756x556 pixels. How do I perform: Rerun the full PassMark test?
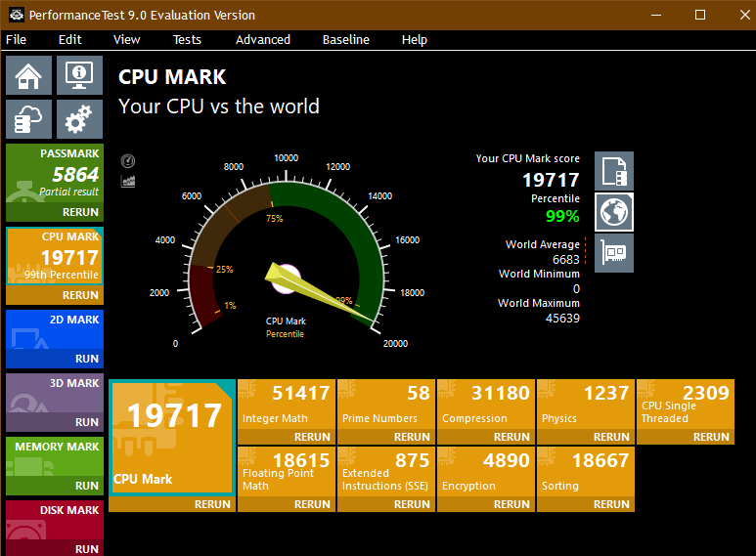(x=55, y=212)
